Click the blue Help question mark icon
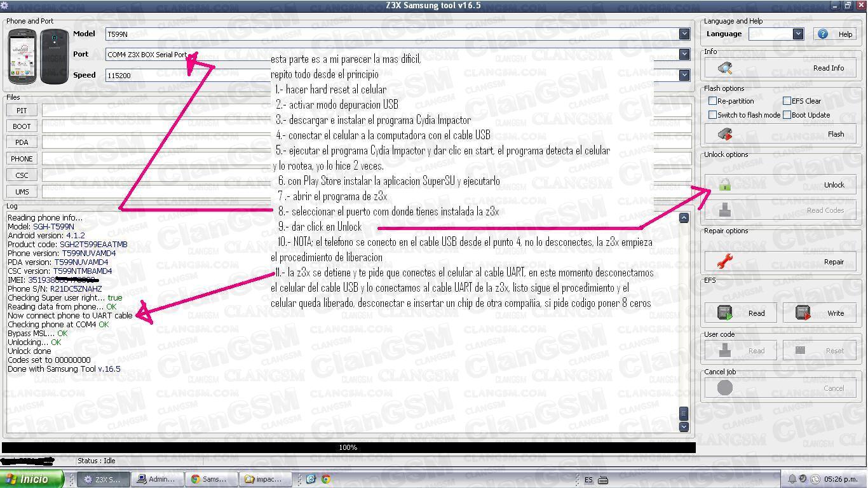 822,34
